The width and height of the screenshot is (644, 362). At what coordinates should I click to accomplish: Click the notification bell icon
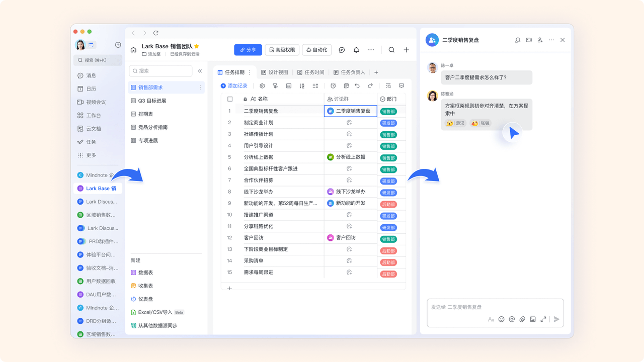356,50
